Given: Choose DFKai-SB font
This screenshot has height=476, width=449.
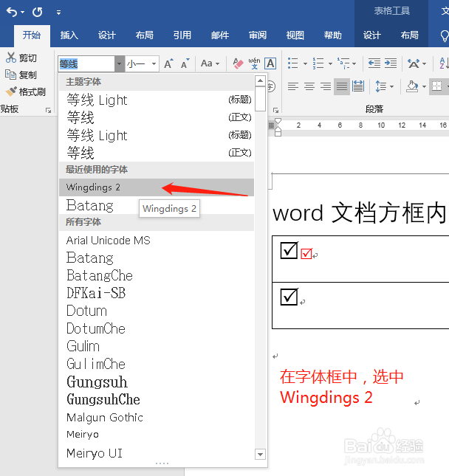Looking at the screenshot, I should 157,293.
